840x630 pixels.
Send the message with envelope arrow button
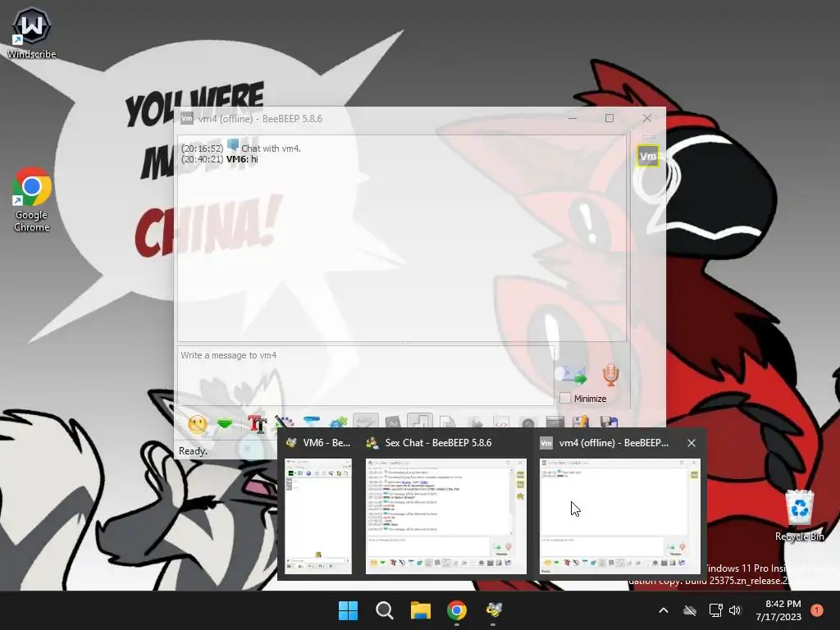[571, 374]
